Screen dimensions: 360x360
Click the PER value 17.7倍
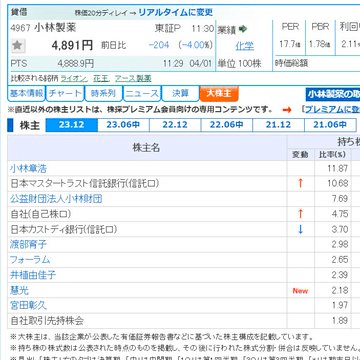coord(289,44)
